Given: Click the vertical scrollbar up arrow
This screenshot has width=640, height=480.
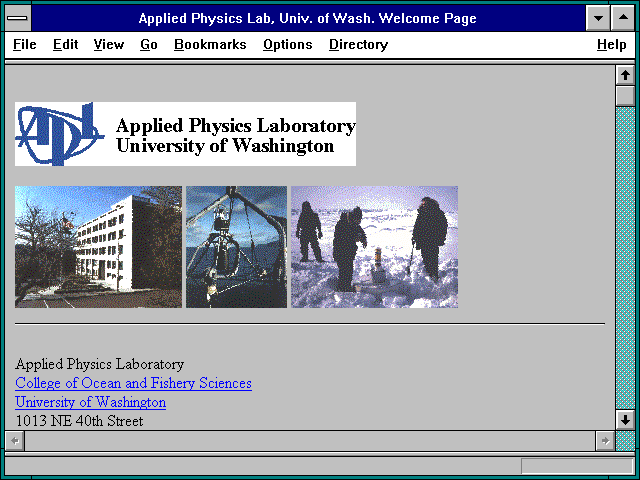Looking at the screenshot, I should point(625,76).
